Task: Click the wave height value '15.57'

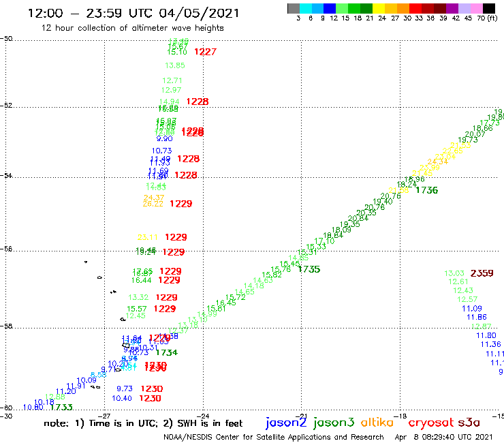Action: tap(137, 309)
